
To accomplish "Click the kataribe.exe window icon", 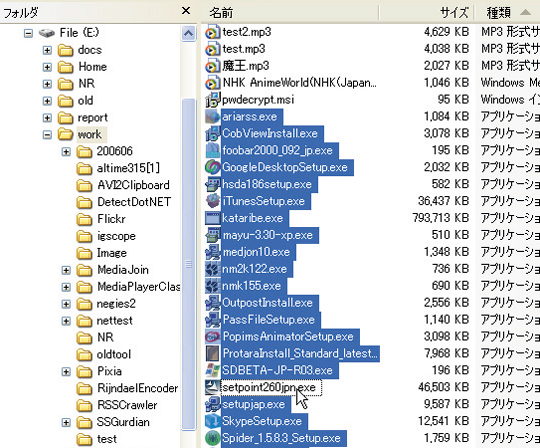I will pos(212,218).
